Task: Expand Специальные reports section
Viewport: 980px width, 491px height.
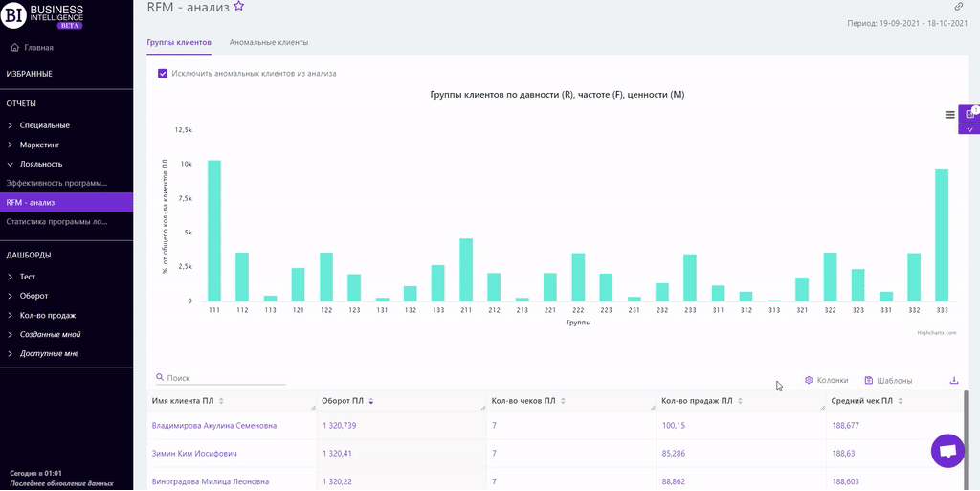Action: (x=44, y=125)
